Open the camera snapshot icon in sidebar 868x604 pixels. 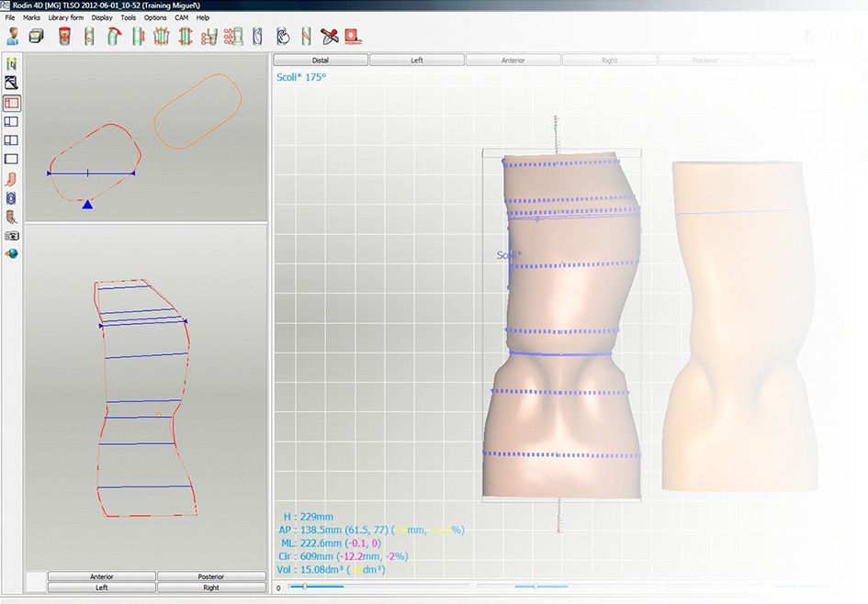(x=12, y=236)
